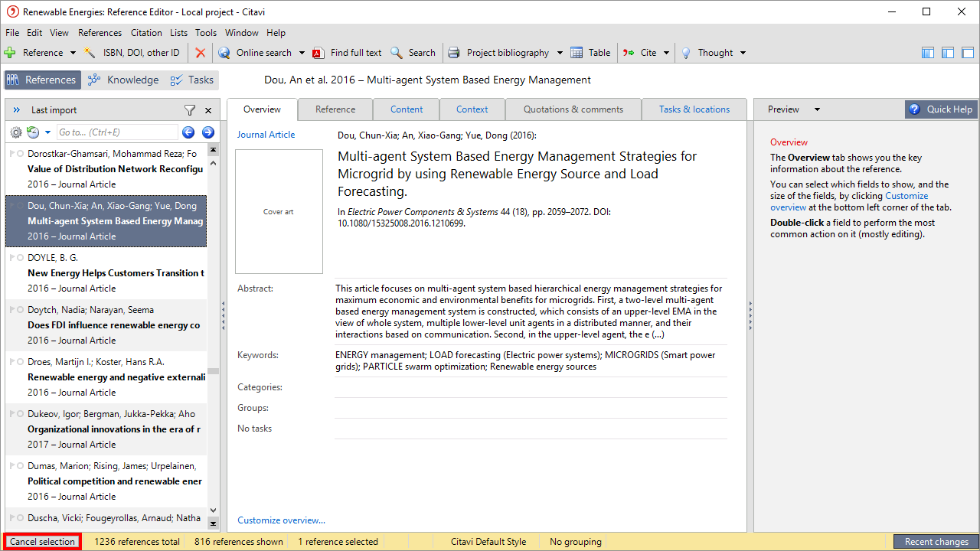The height and width of the screenshot is (551, 980).
Task: Expand the Online search dropdown arrow
Action: pos(302,53)
